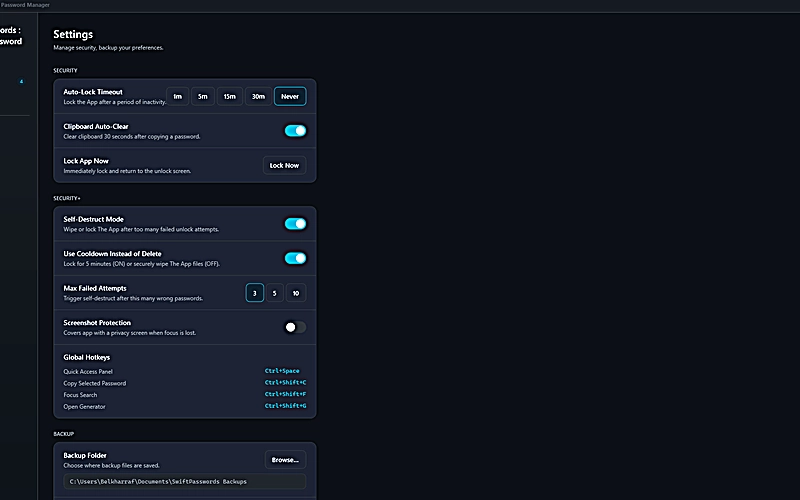Set max failed attempts to 3
800x500 pixels.
(255, 293)
